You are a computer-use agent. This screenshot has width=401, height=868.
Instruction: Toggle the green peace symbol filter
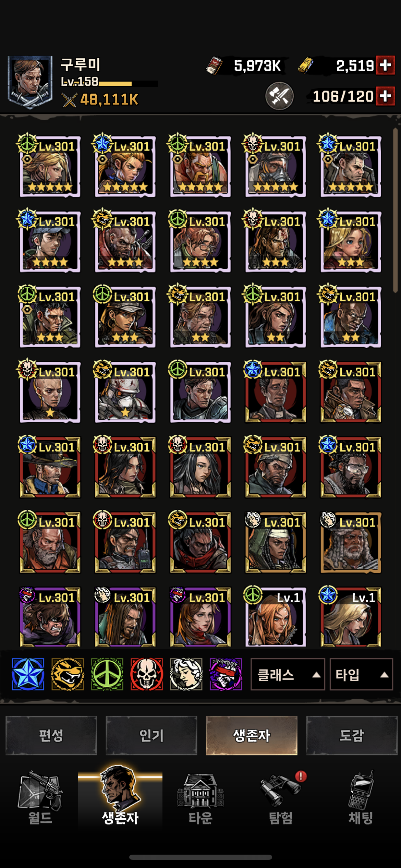coord(107,674)
